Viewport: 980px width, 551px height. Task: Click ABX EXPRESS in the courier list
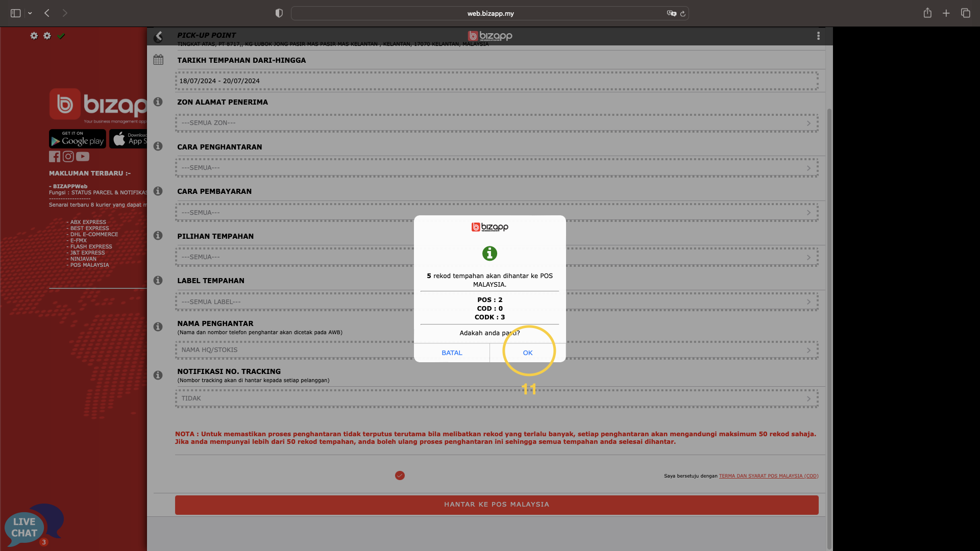tap(88, 222)
